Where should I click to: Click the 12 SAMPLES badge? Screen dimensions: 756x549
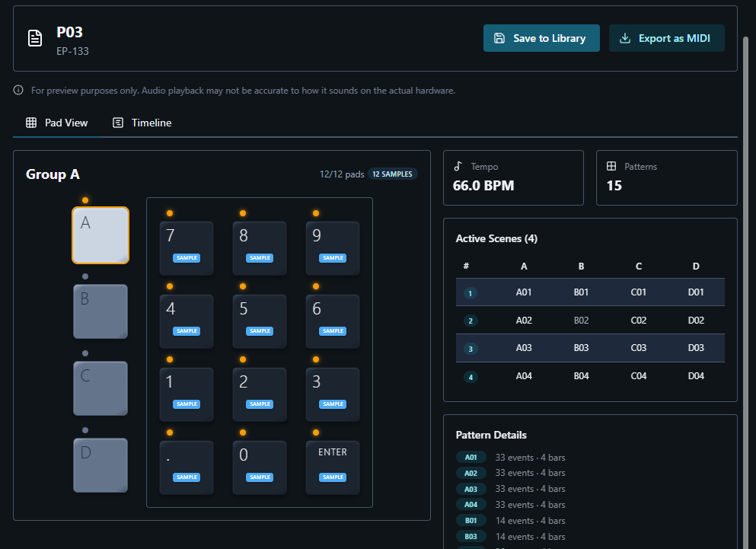(393, 174)
